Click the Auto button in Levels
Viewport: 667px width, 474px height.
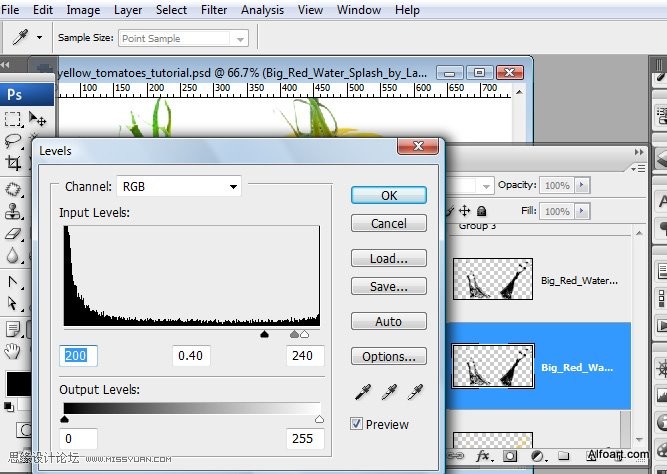tap(389, 321)
